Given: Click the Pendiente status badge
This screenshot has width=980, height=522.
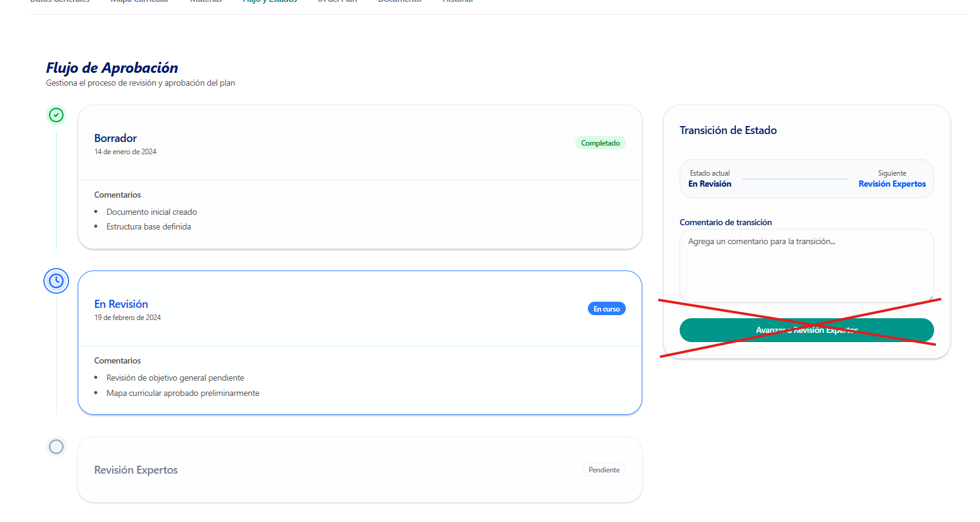Looking at the screenshot, I should pyautogui.click(x=604, y=470).
